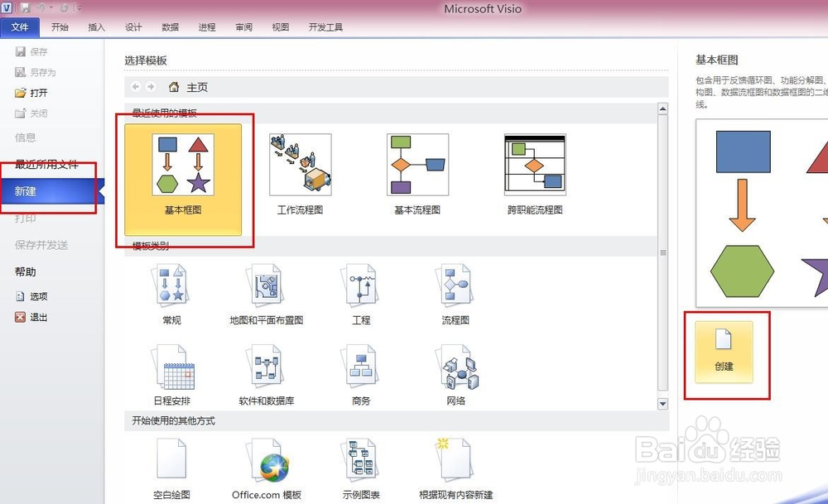The image size is (828, 504).
Task: Open the 商务 template category
Action: [361, 375]
